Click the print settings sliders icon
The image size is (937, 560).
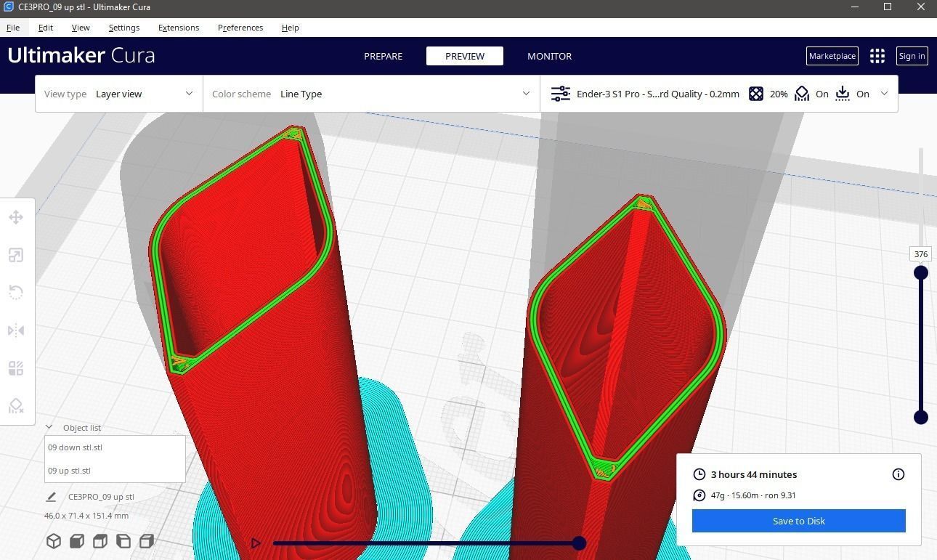[x=561, y=94]
